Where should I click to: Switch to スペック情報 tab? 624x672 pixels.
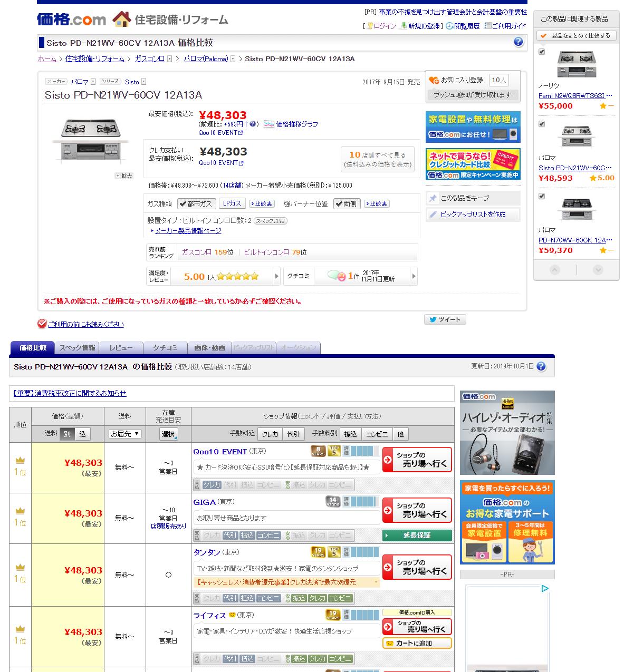point(78,347)
